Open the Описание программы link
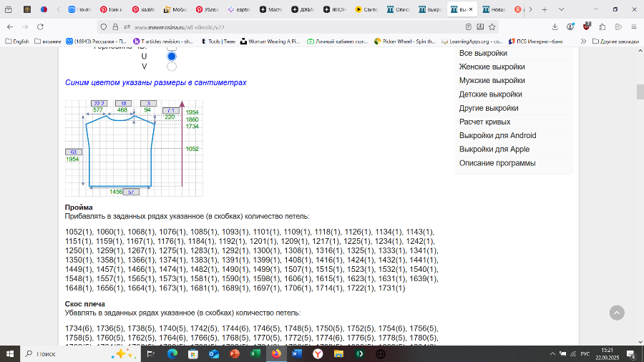This screenshot has width=644, height=362. (x=497, y=163)
